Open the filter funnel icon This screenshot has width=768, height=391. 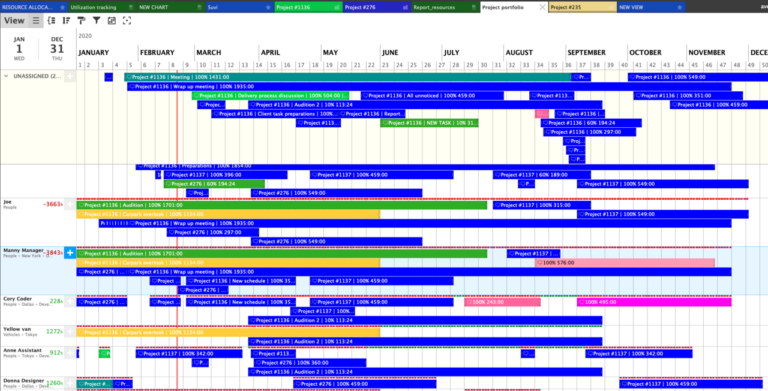click(x=96, y=21)
